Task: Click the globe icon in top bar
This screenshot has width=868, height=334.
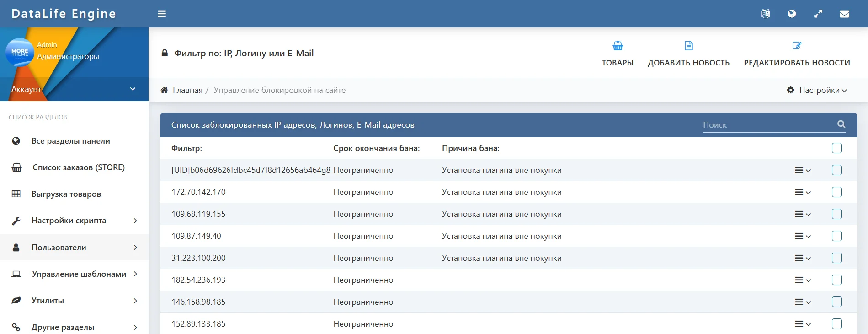Action: click(792, 14)
